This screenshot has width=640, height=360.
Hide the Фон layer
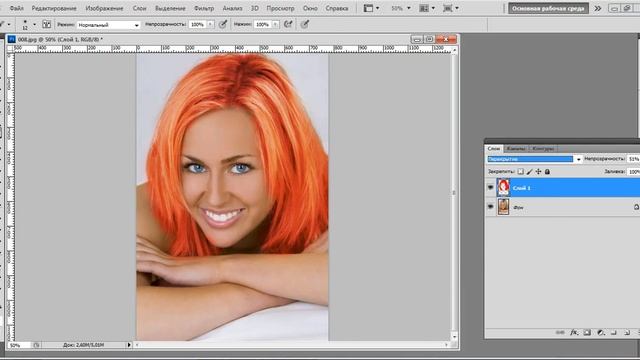pos(491,207)
